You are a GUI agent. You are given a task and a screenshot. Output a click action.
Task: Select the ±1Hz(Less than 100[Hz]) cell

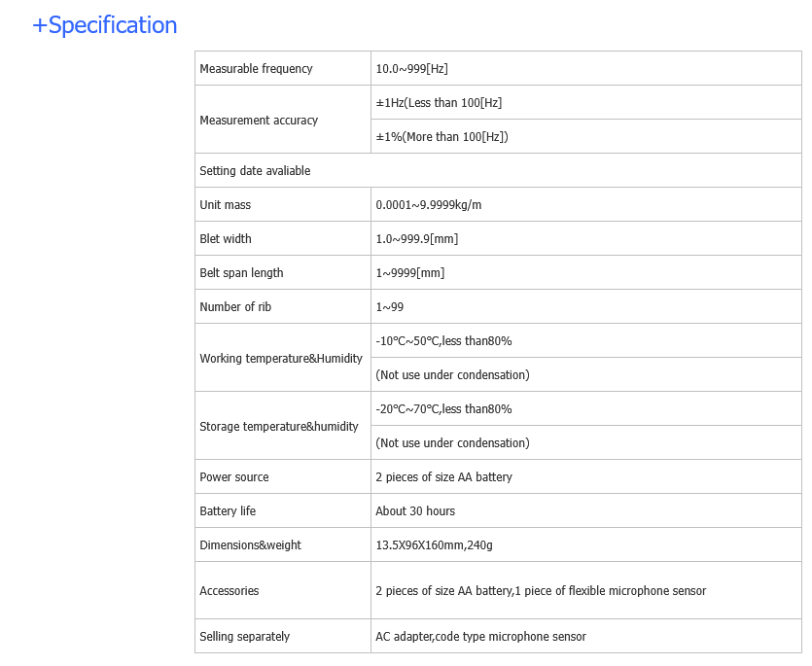pos(439,103)
